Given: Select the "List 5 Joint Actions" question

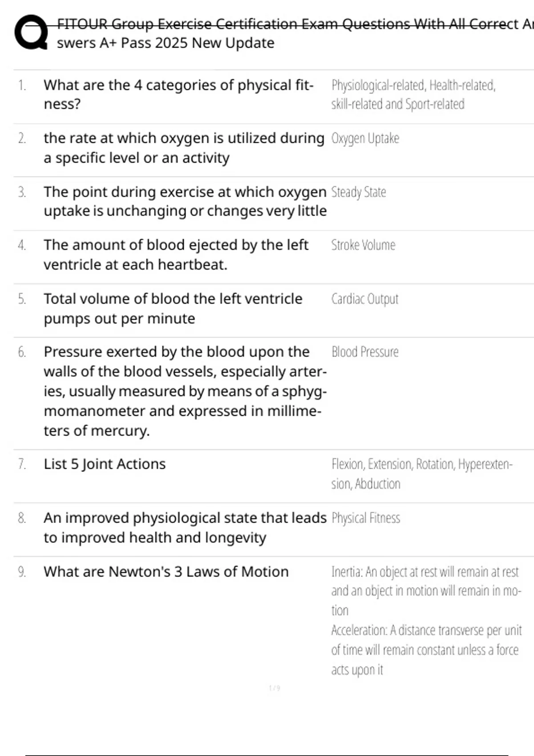Looking at the screenshot, I should (105, 464).
